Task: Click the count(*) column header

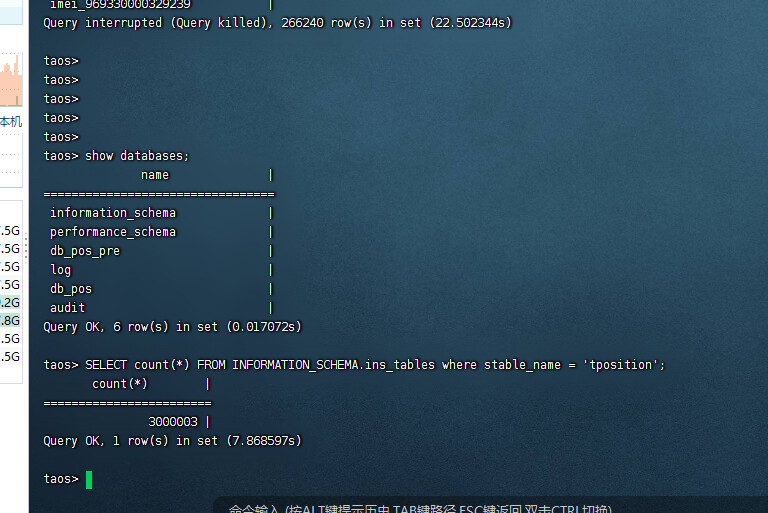Action: 120,384
